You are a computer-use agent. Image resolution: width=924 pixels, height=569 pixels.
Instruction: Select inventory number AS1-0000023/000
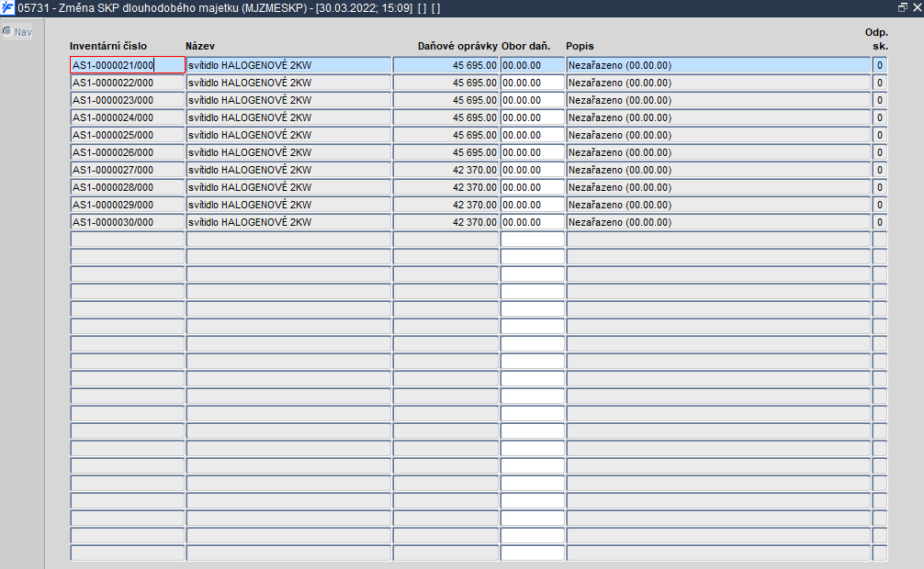(128, 100)
